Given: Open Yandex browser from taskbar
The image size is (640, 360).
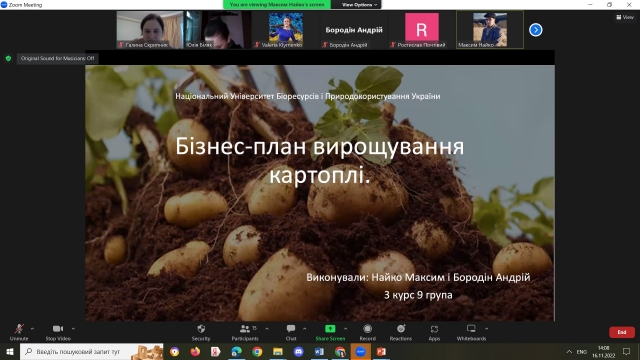Looking at the screenshot, I should click(216, 351).
